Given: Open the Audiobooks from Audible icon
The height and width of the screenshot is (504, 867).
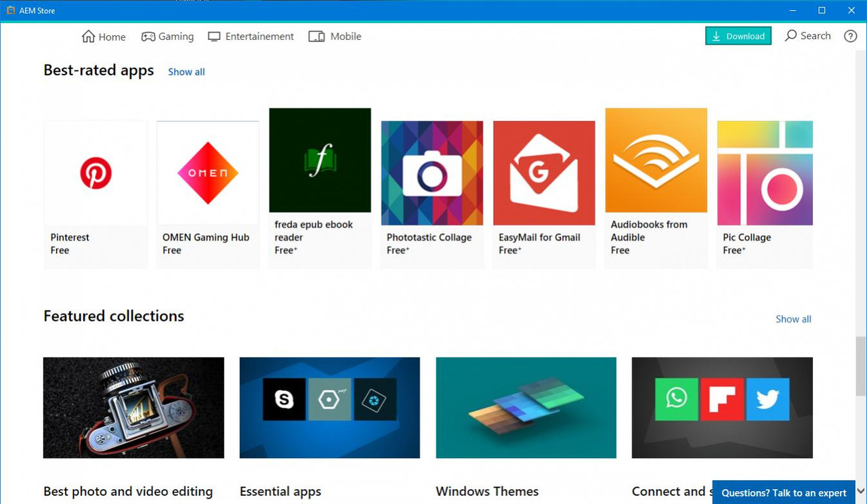Looking at the screenshot, I should [656, 161].
